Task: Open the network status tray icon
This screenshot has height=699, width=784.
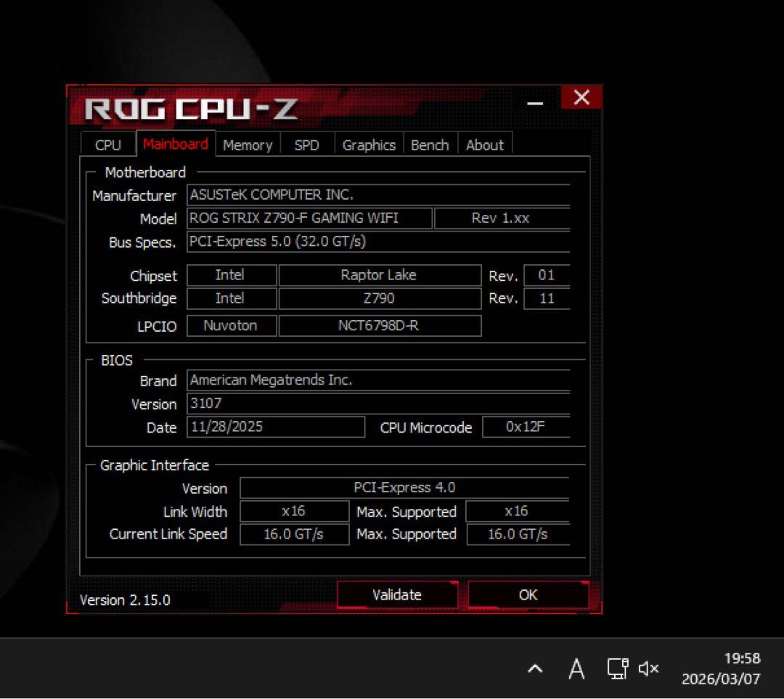Action: (x=618, y=669)
